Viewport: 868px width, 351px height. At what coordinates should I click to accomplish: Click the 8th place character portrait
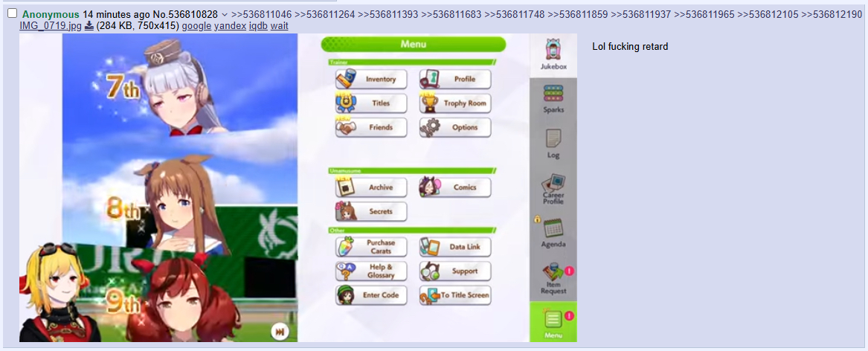185,205
